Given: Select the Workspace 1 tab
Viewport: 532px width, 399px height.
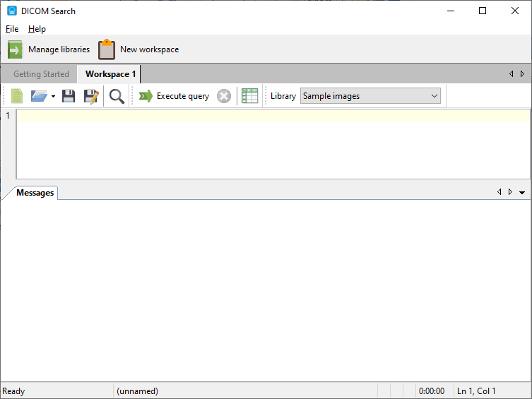Looking at the screenshot, I should pos(110,74).
